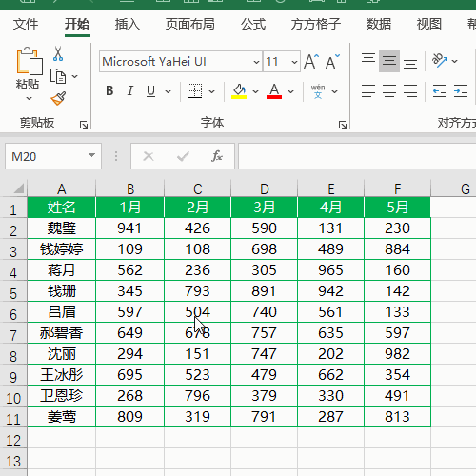Click the Paste clipboard icon
The height and width of the screenshot is (476, 476).
point(30,61)
